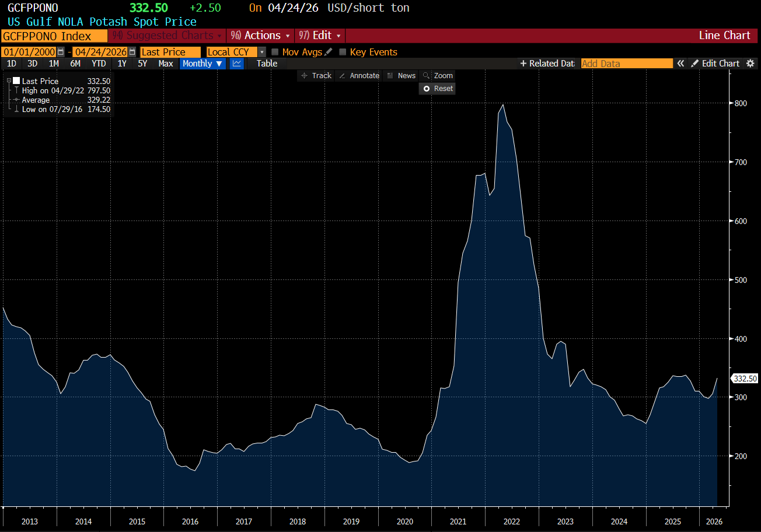Open the Edit menu
The width and height of the screenshot is (761, 532).
click(320, 36)
